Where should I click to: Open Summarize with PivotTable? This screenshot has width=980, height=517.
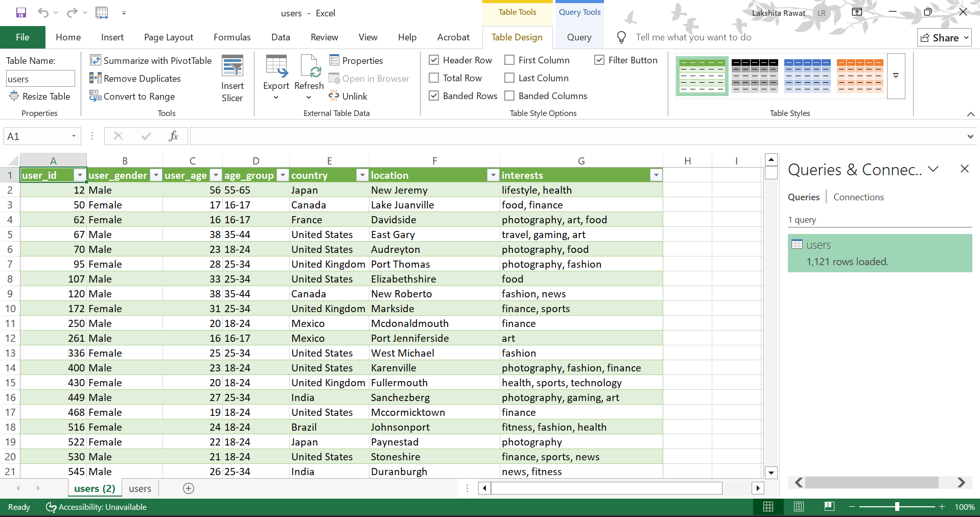click(x=151, y=60)
